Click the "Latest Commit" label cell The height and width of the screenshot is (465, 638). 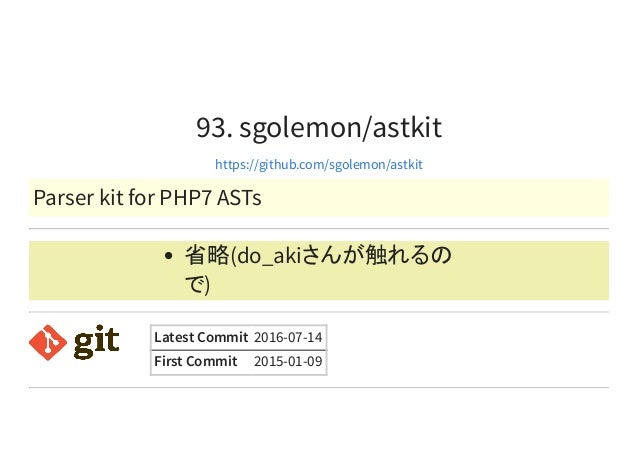pyautogui.click(x=201, y=337)
